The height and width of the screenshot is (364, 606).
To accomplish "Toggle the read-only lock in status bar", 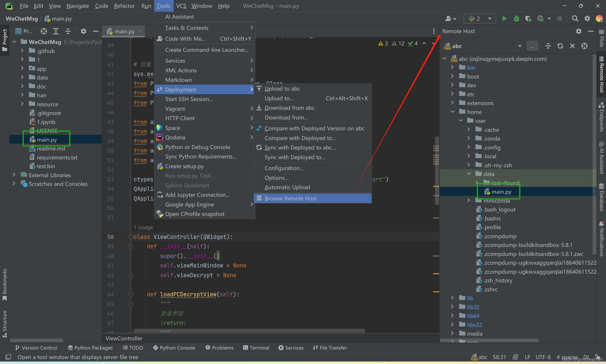I will [x=597, y=357].
